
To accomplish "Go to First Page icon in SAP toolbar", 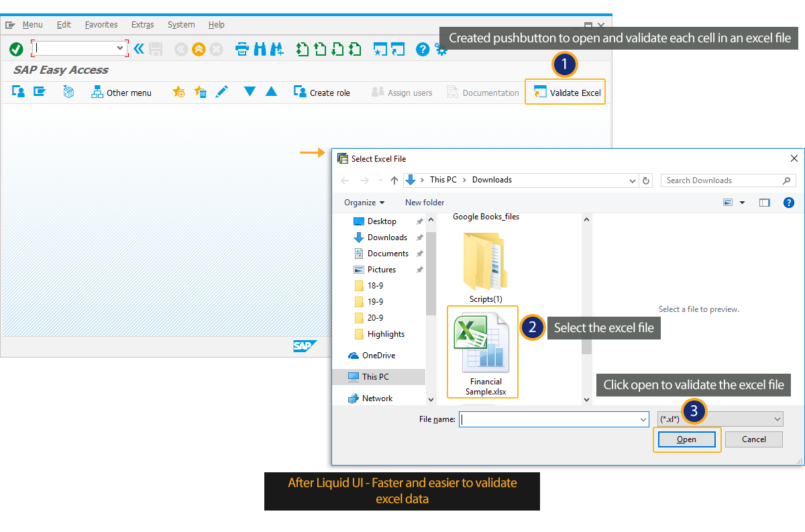I will tap(303, 49).
